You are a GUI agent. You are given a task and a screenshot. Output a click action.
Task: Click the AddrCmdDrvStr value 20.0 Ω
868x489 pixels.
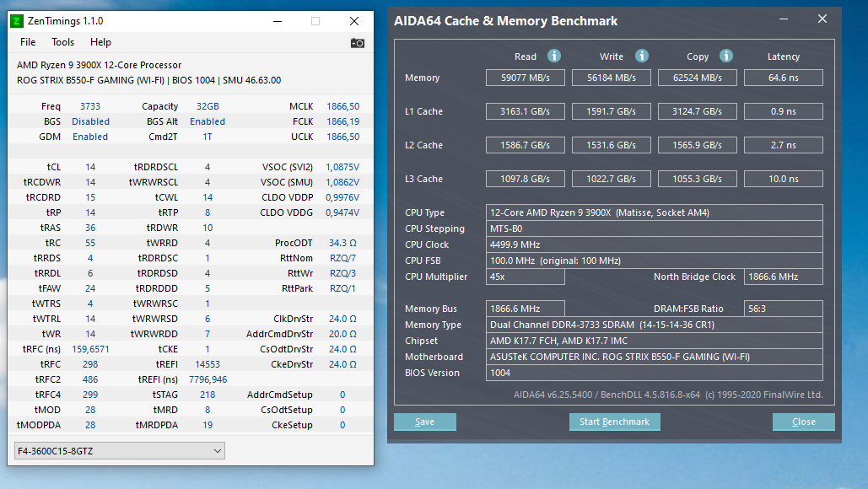click(342, 334)
